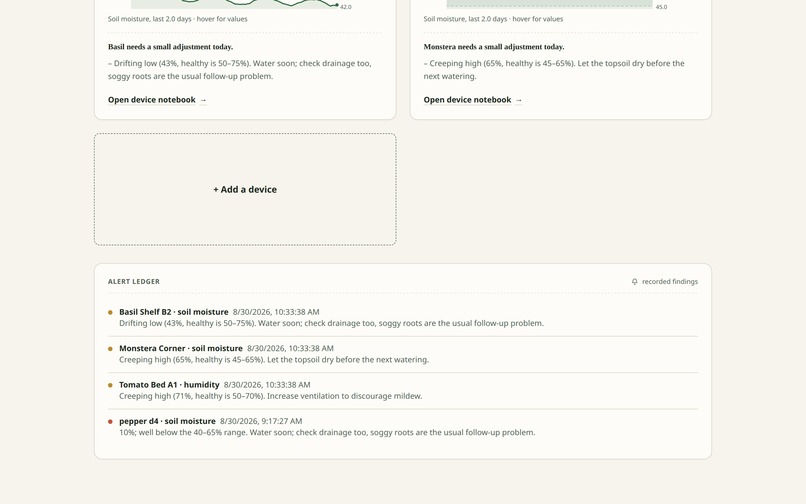
Task: Click the ledger 'Drifting low (43%' description
Action: tap(332, 323)
